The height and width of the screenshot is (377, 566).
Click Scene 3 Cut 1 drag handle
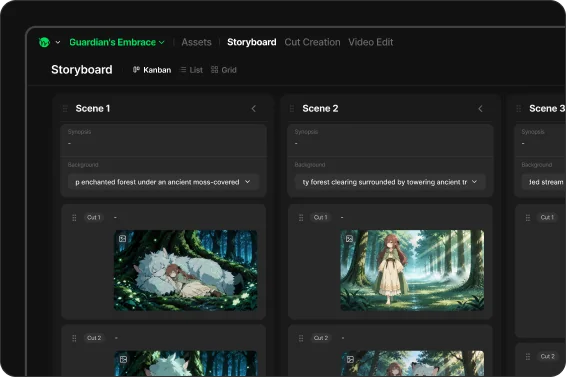[x=528, y=218]
